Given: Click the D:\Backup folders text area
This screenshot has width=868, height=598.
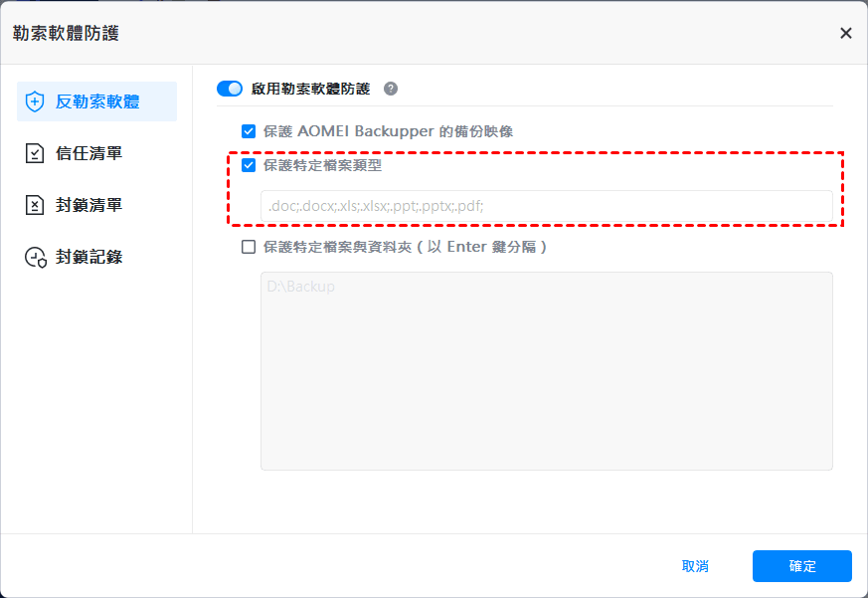Looking at the screenshot, I should (x=547, y=371).
